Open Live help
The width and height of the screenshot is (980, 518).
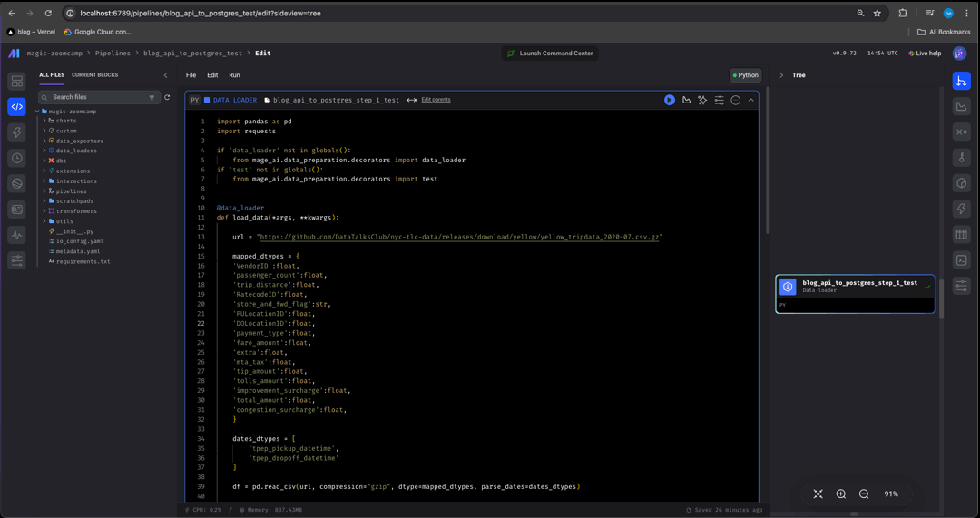[925, 54]
